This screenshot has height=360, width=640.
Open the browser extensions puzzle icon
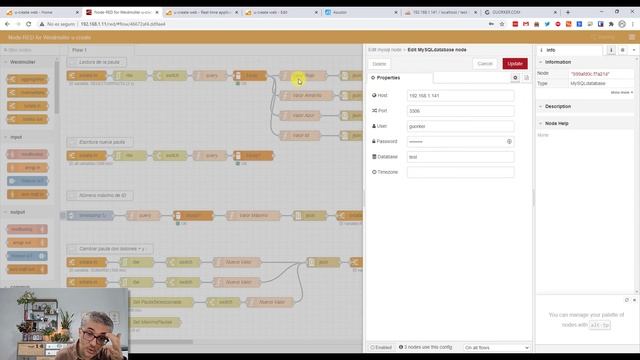[x=611, y=24]
